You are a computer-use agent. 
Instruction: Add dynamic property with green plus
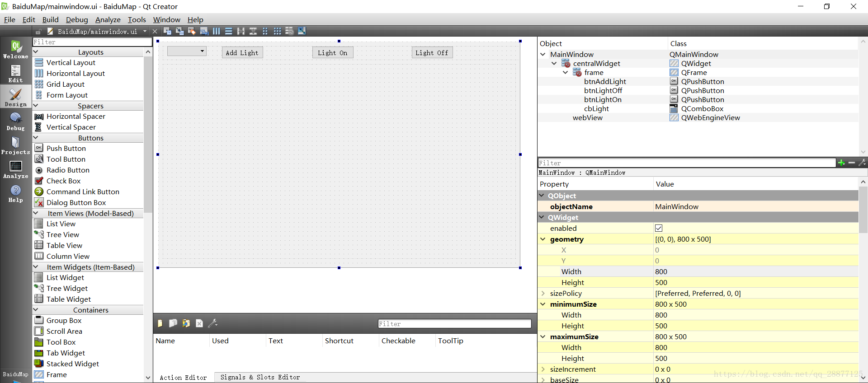pyautogui.click(x=841, y=163)
